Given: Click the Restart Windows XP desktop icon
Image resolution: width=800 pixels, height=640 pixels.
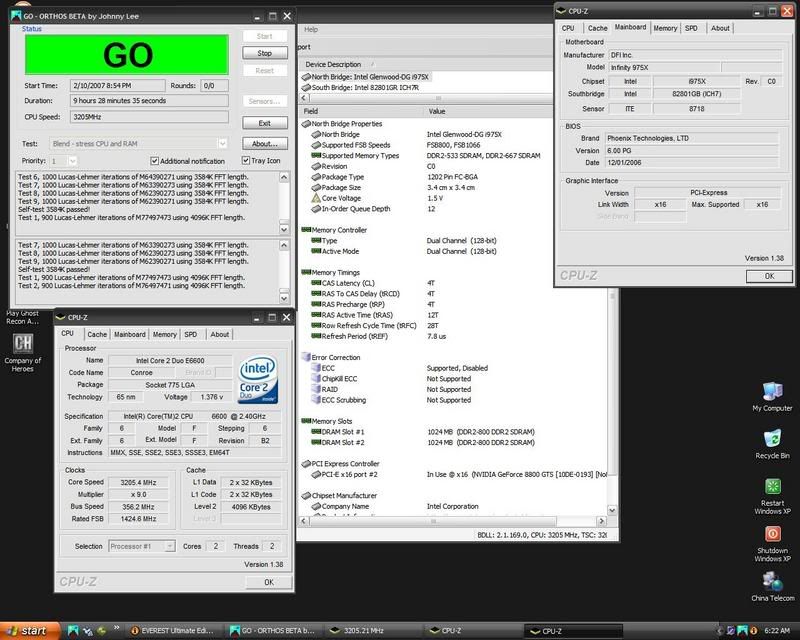Looking at the screenshot, I should coord(771,485).
